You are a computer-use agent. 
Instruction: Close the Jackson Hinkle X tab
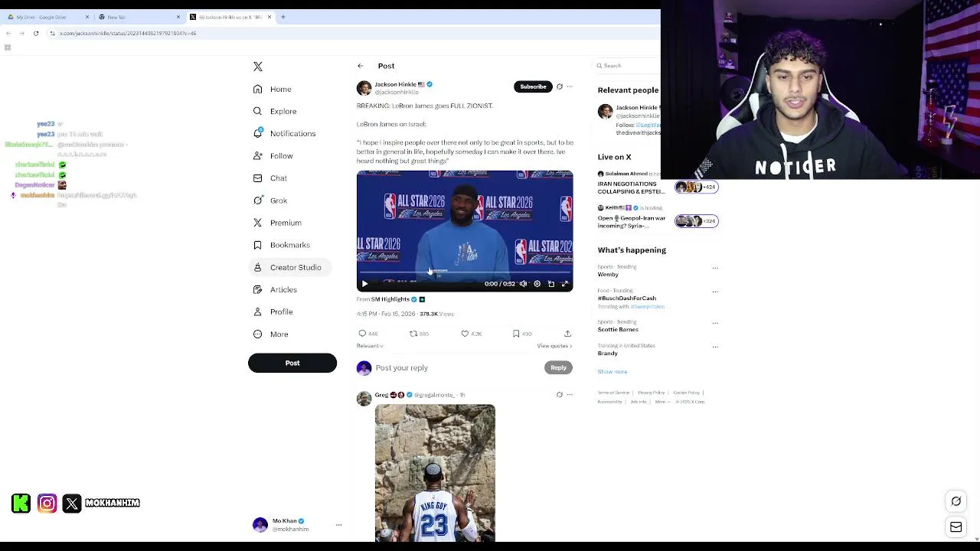[269, 17]
